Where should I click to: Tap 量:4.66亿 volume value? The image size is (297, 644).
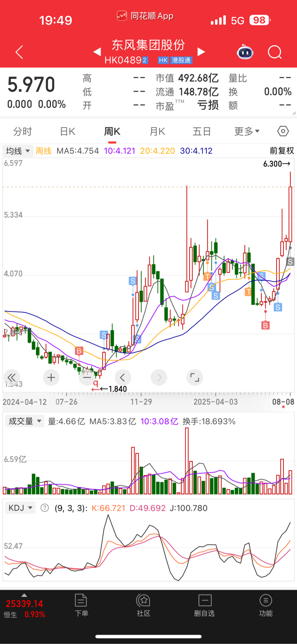click(66, 421)
